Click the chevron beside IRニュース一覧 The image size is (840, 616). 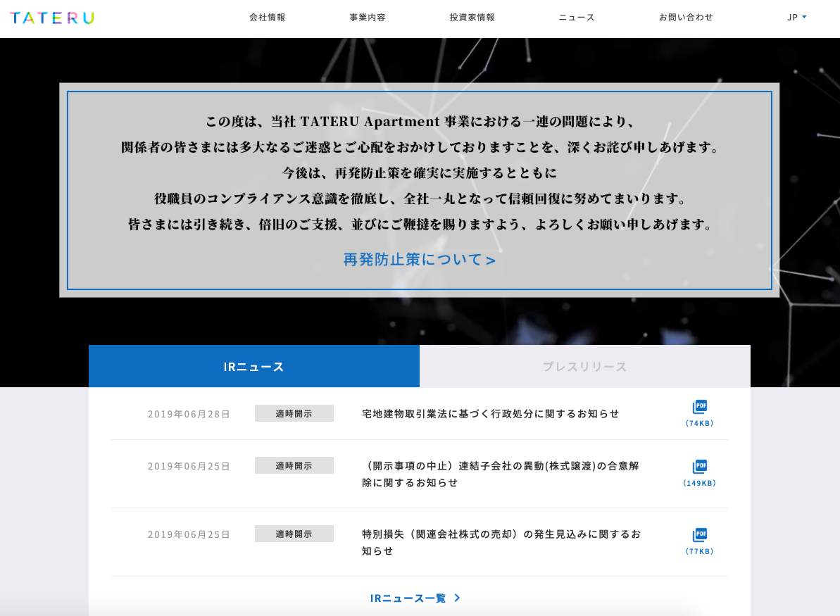[x=457, y=598]
